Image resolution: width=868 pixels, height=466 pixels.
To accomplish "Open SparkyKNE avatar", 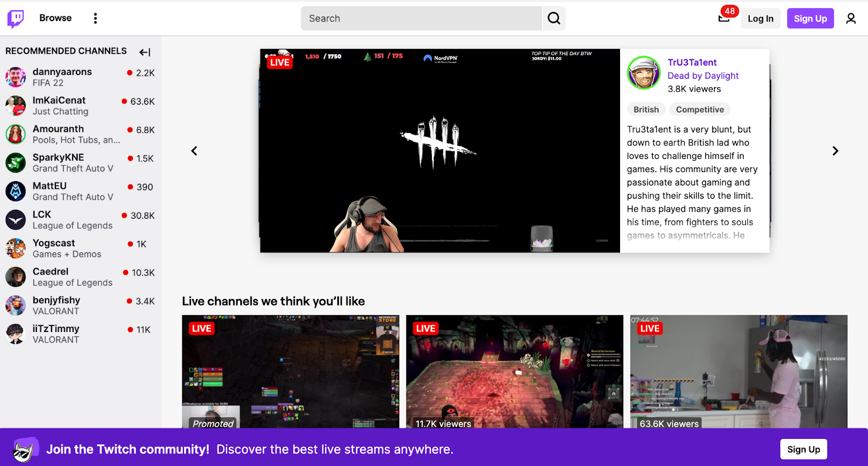I will coord(16,163).
